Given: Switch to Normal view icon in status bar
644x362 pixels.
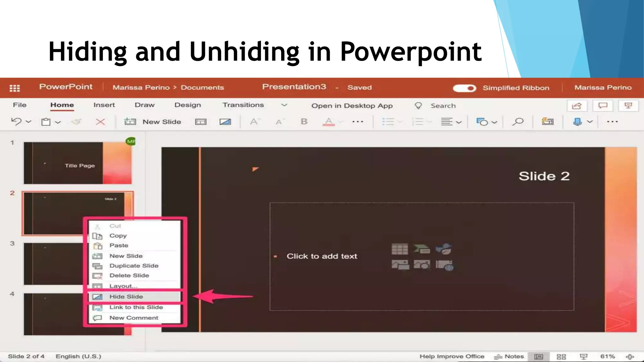Looking at the screenshot, I should point(539,357).
